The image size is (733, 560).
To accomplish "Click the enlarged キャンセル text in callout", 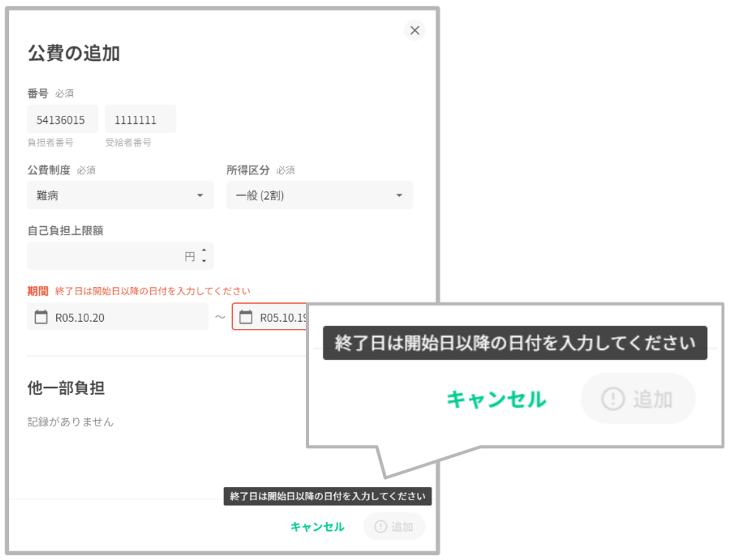I will pyautogui.click(x=496, y=399).
